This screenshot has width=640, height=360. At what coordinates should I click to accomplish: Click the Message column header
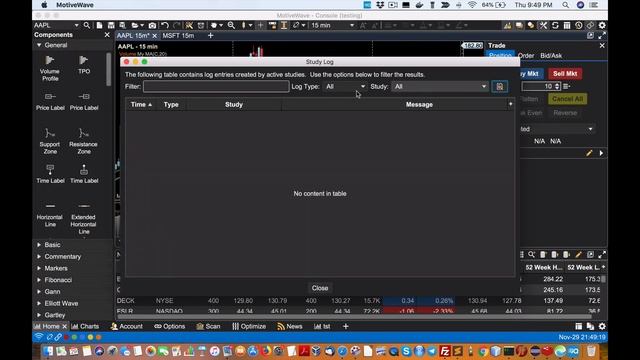click(419, 104)
